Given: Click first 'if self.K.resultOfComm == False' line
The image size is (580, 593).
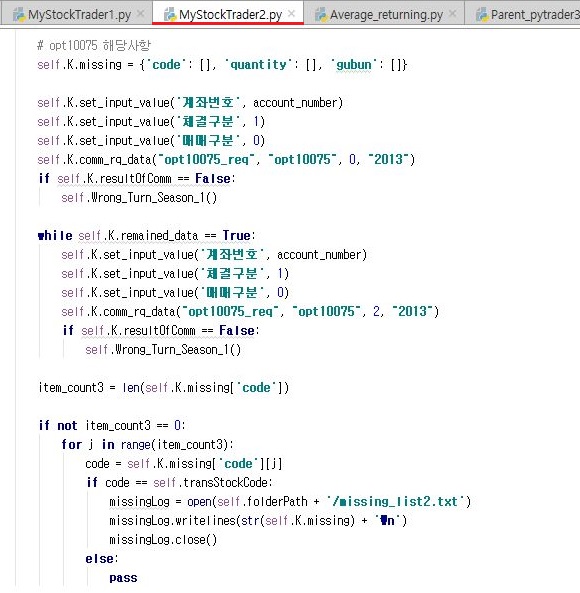Looking at the screenshot, I should click(137, 179).
